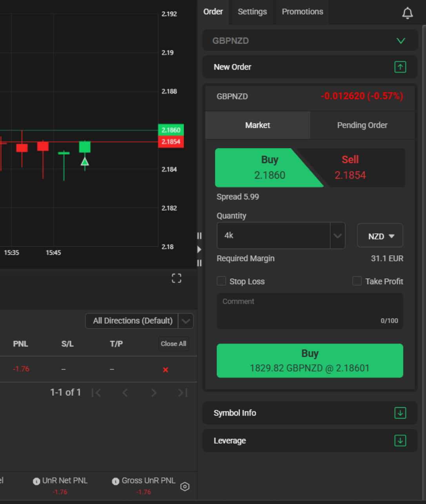The image size is (426, 504).
Task: Jump to the last page arrow
Action: tap(182, 393)
